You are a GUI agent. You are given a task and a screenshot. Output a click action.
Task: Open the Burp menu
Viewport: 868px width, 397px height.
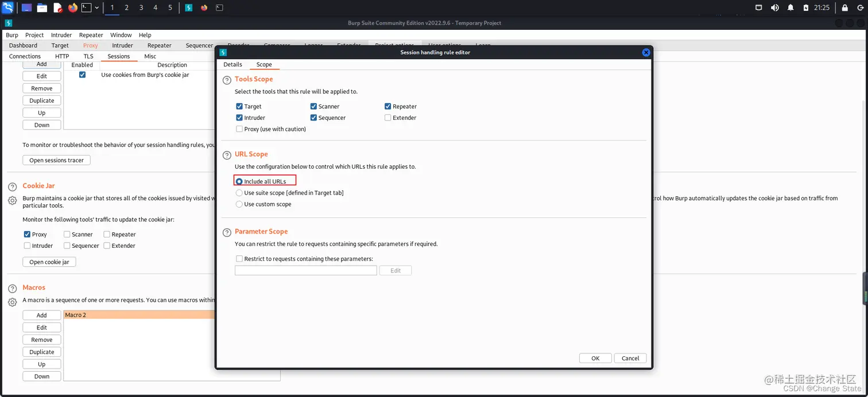click(12, 35)
